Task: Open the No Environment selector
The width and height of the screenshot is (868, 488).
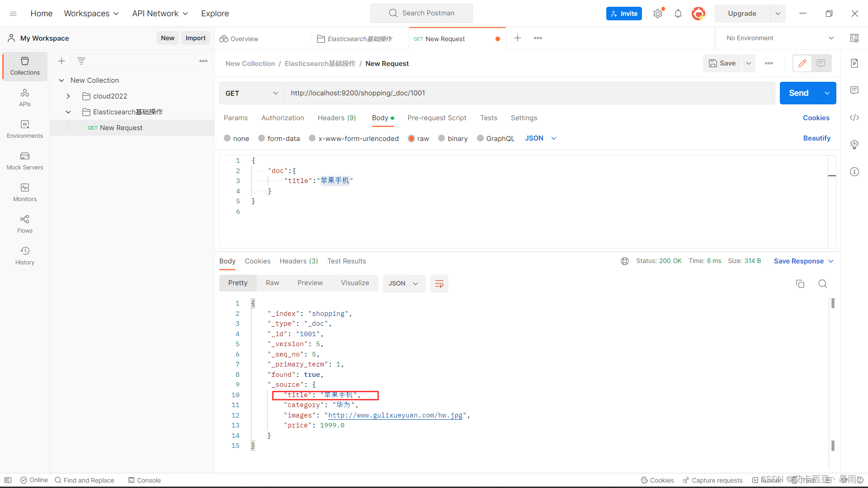Action: pyautogui.click(x=780, y=38)
